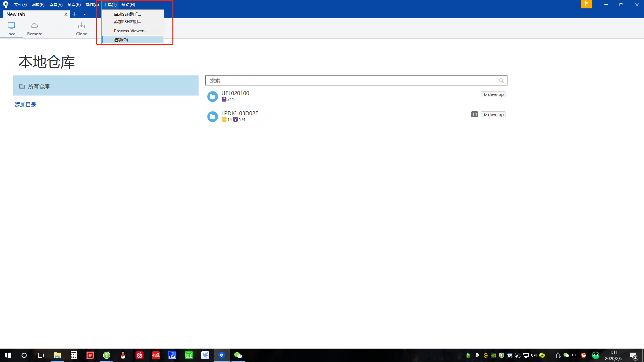This screenshot has height=362, width=644.
Task: Open the 帮助(H) menu
Action: click(128, 5)
